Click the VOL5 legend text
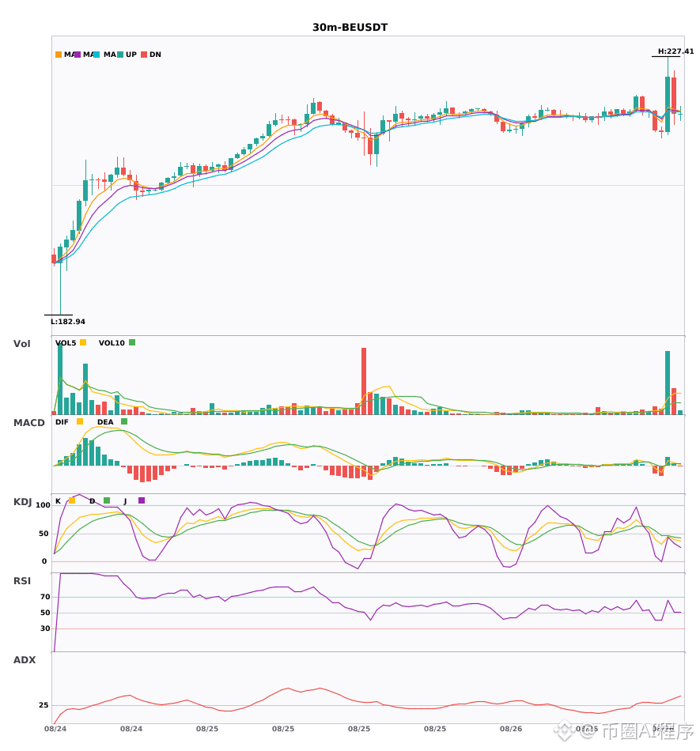Viewport: 700px width, 751px height. [66, 343]
